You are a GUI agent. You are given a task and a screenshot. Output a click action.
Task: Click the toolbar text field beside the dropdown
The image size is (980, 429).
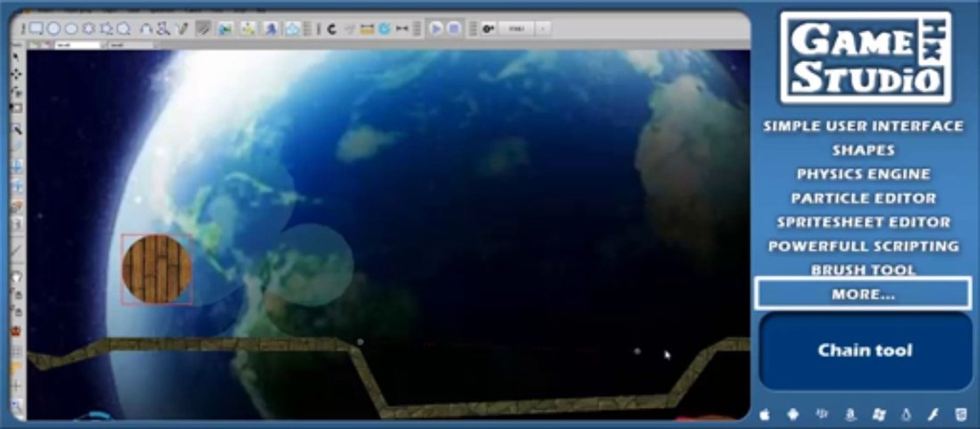516,29
